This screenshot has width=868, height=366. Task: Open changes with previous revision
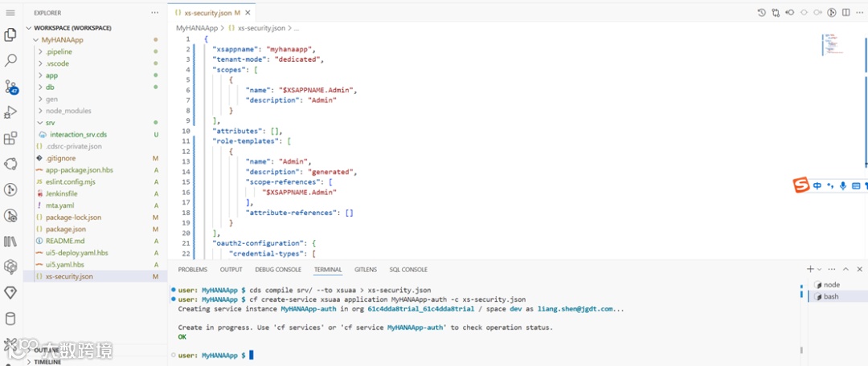790,12
